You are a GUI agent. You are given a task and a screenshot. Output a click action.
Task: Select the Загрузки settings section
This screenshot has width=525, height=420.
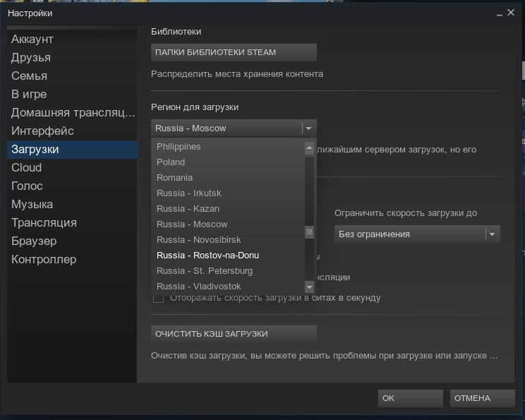(x=72, y=150)
